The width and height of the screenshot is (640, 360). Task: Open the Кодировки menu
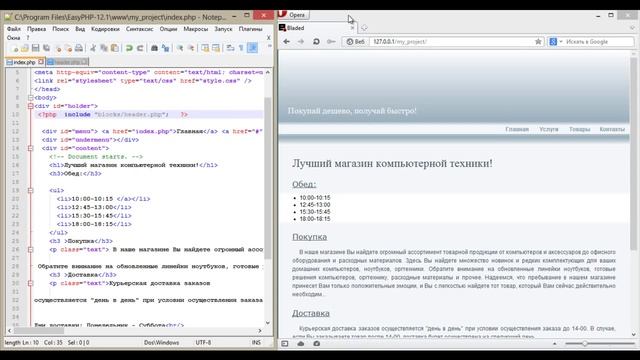[105, 29]
